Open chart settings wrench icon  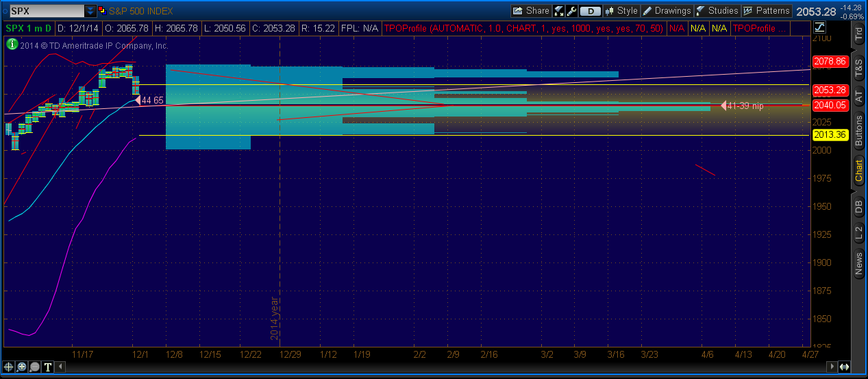[571, 11]
